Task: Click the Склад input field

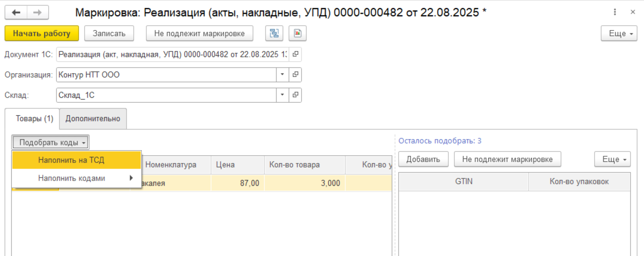Action: pos(166,95)
